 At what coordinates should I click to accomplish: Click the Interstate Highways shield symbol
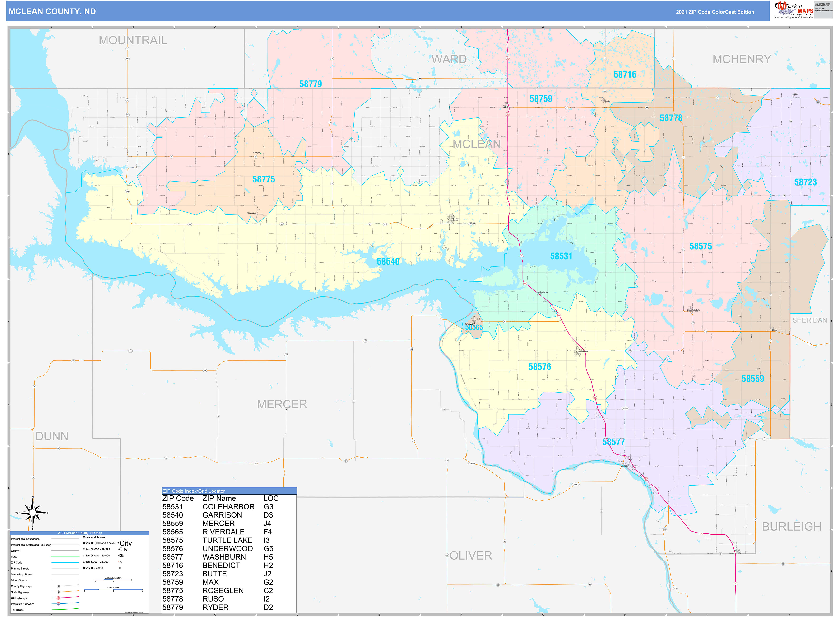point(58,604)
